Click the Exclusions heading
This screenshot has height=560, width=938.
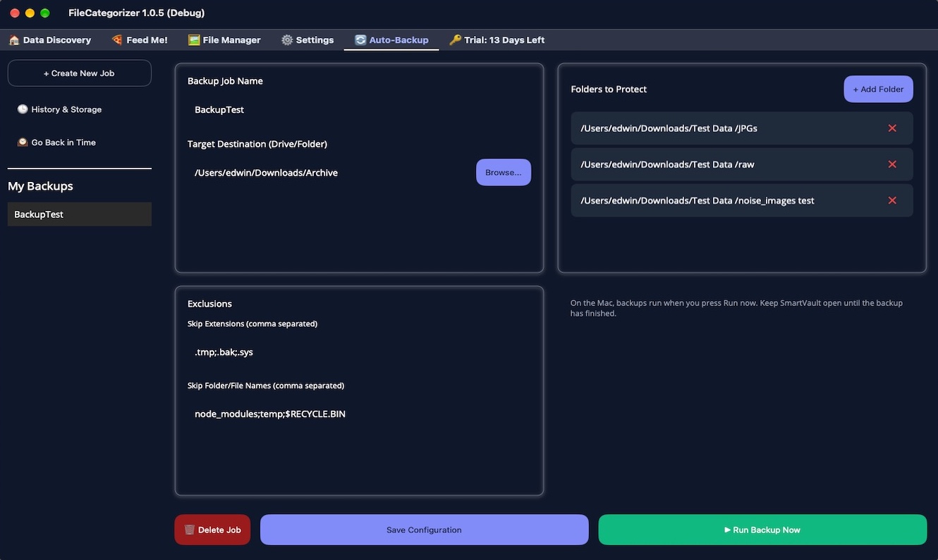(x=209, y=304)
